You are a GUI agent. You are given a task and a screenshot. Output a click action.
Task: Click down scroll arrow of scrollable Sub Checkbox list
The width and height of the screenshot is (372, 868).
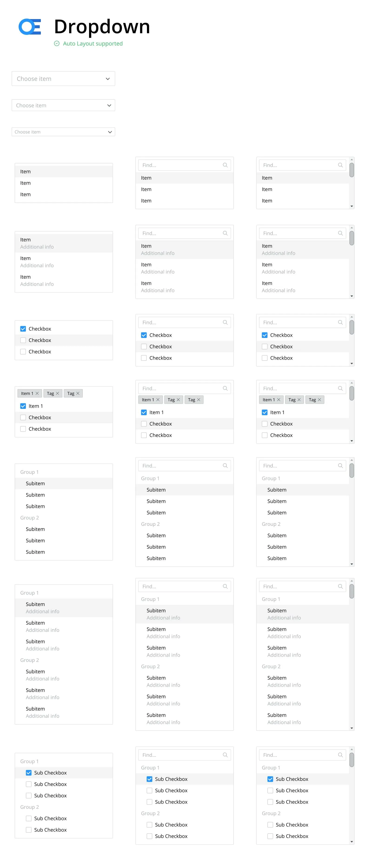pyautogui.click(x=352, y=841)
